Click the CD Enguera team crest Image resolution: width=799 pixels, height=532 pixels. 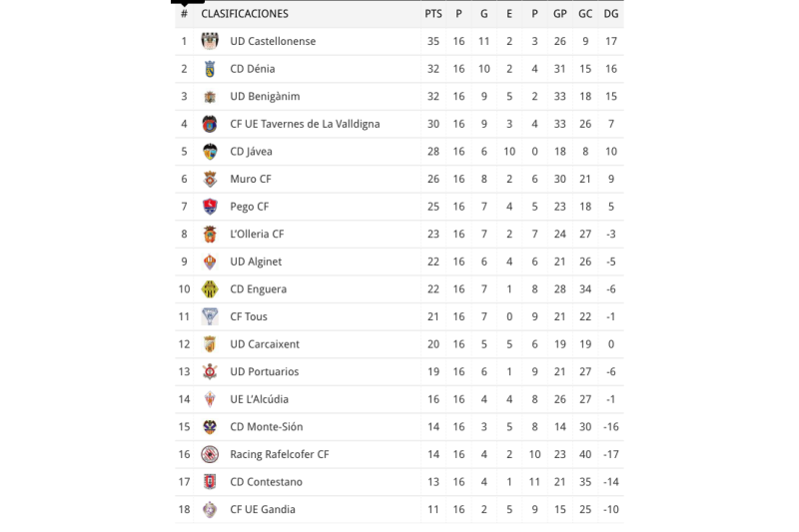[210, 289]
